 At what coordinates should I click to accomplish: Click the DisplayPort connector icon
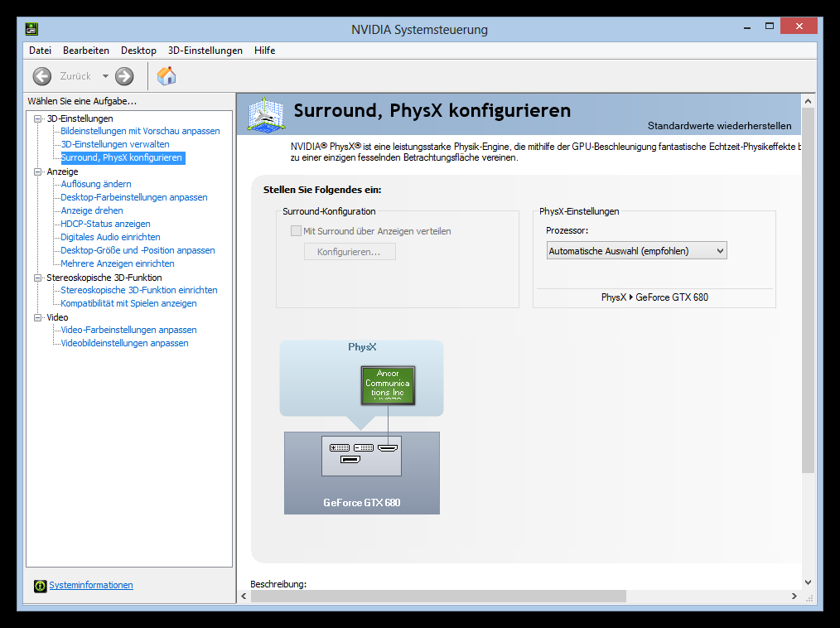tap(350, 460)
